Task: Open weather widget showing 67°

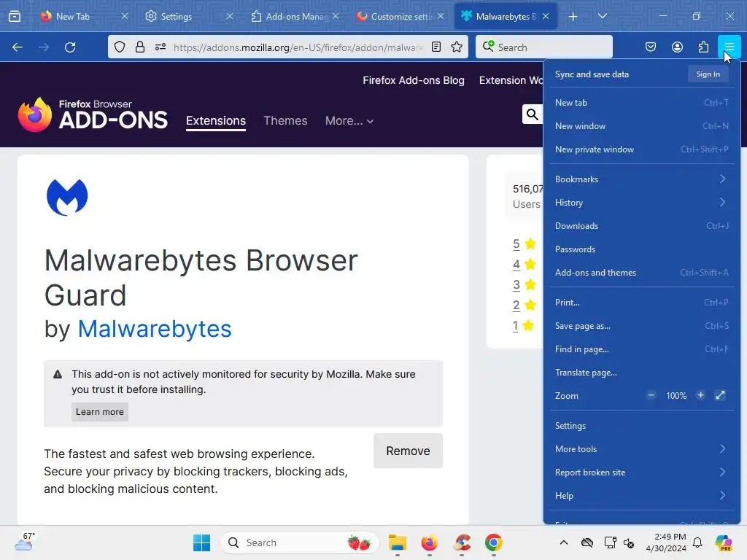Action: [24, 542]
